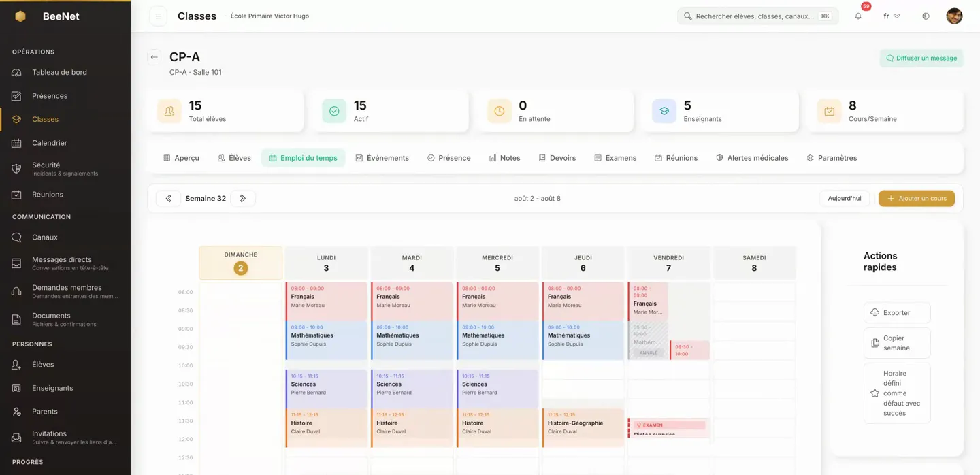Open Tableau de bord in sidebar
The image size is (980, 475).
point(65,72)
